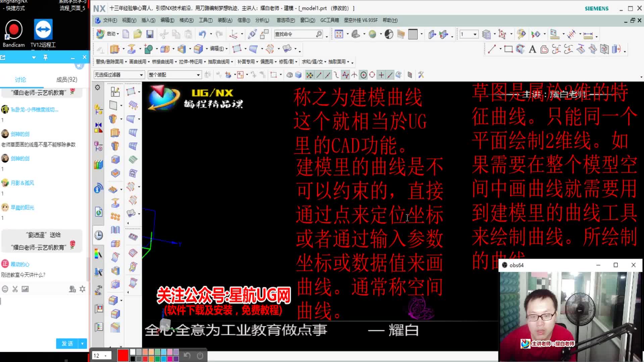Image resolution: width=644 pixels, height=362 pixels.
Task: Toggle Existing Point snap
Action: 381,75
